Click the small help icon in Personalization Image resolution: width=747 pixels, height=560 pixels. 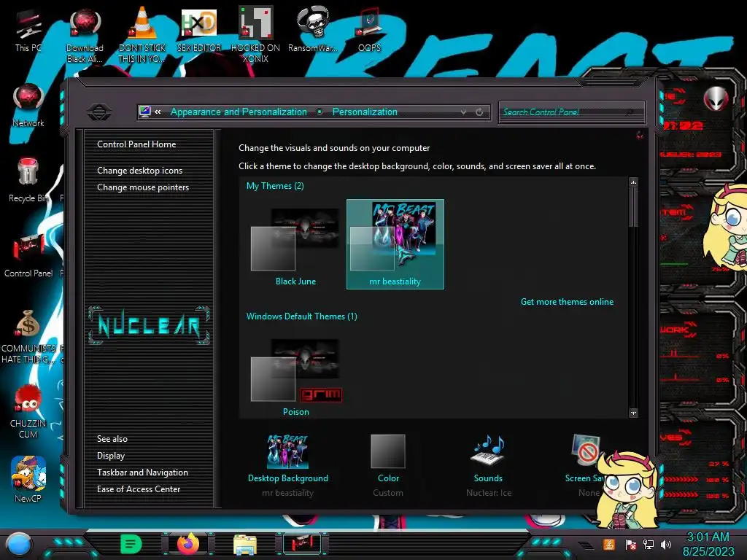click(640, 136)
